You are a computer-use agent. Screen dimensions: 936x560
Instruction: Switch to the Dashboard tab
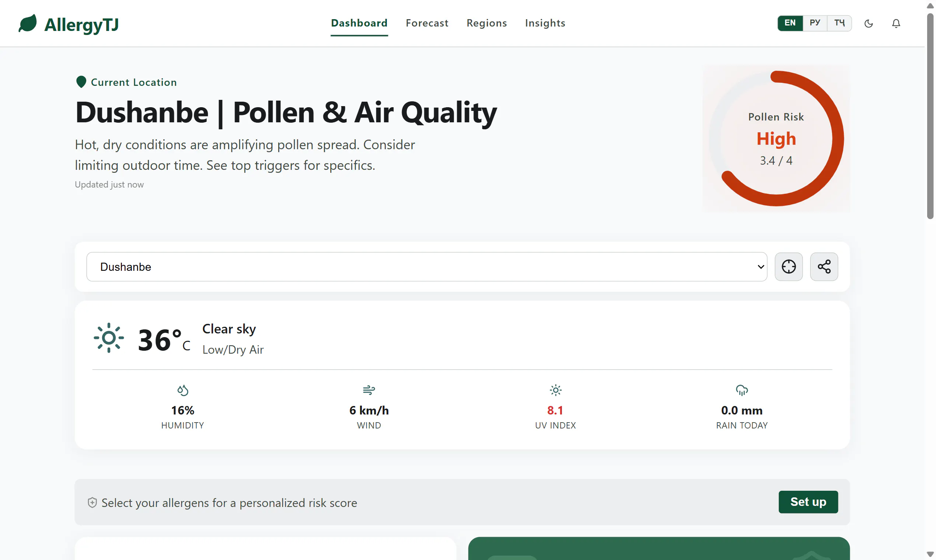coord(359,23)
